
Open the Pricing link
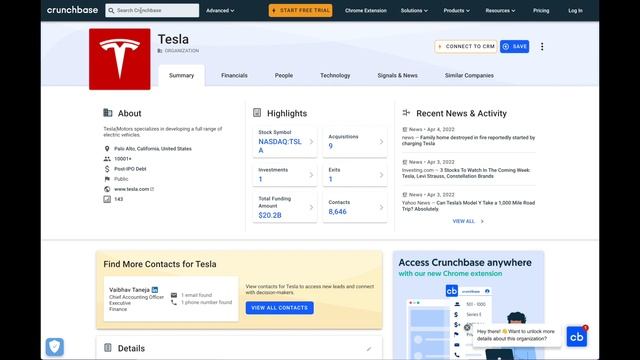[x=541, y=11]
